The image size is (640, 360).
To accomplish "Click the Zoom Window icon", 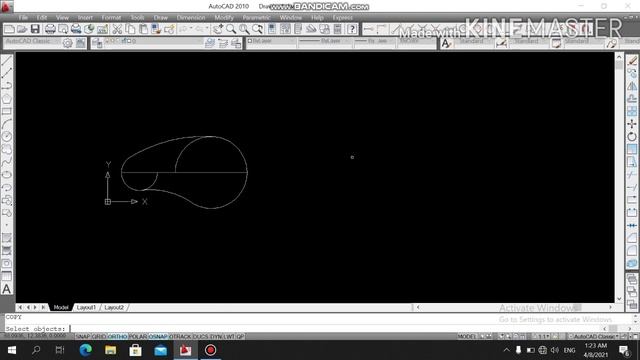I will click(244, 29).
